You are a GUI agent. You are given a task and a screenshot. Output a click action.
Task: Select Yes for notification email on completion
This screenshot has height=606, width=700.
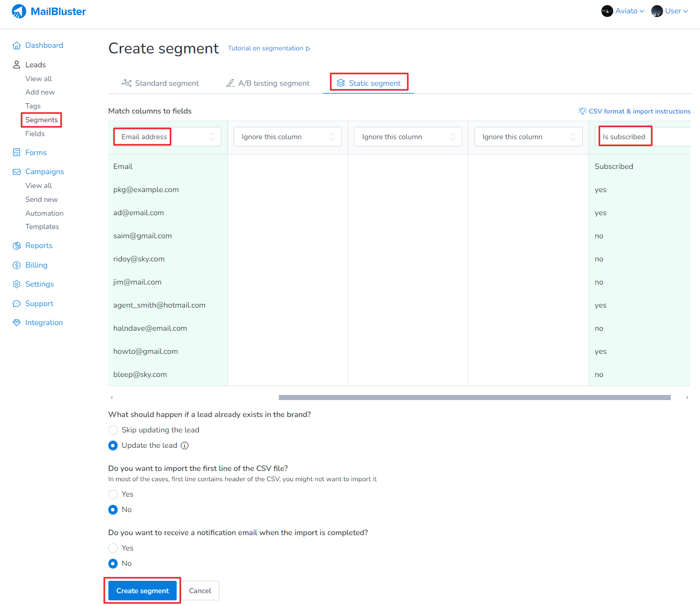[x=113, y=548]
